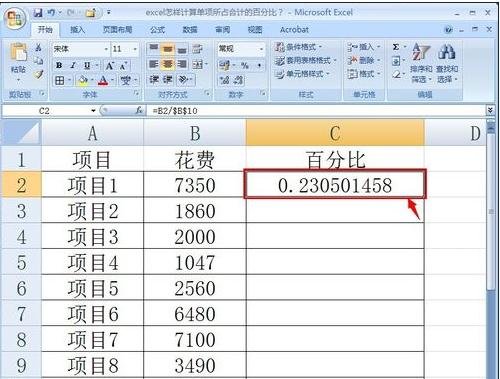Click the Format Painter brush icon
The height and width of the screenshot is (379, 500).
coord(39,75)
